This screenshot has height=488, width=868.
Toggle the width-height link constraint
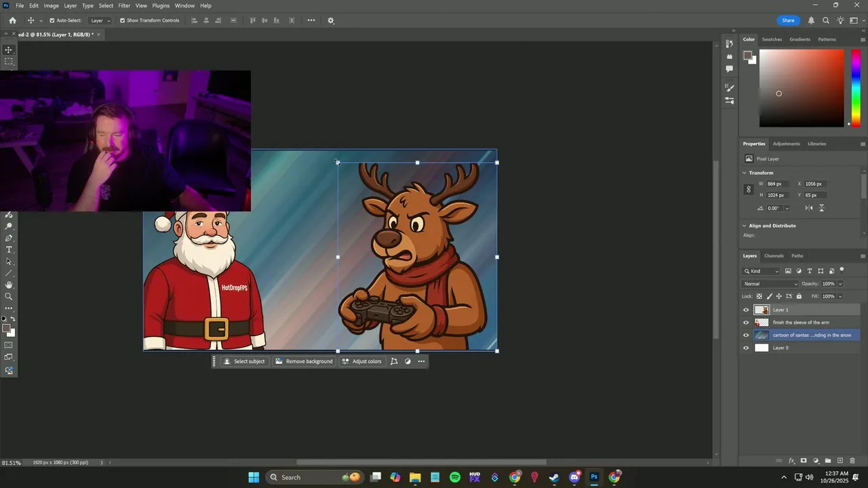(749, 190)
